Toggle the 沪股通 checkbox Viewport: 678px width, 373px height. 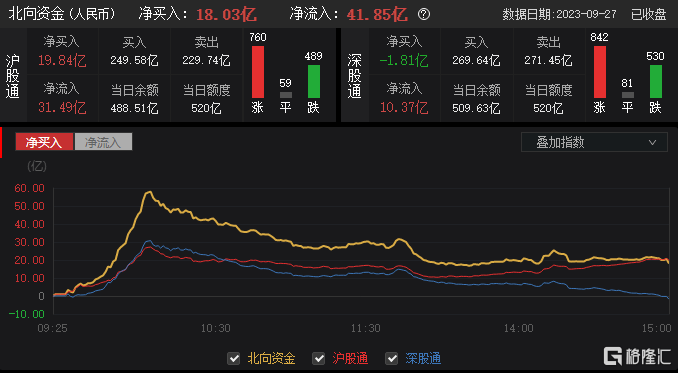[x=319, y=358]
